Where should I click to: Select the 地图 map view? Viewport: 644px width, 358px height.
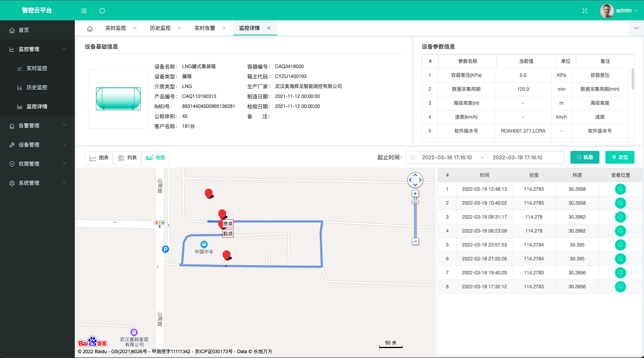[x=156, y=158]
